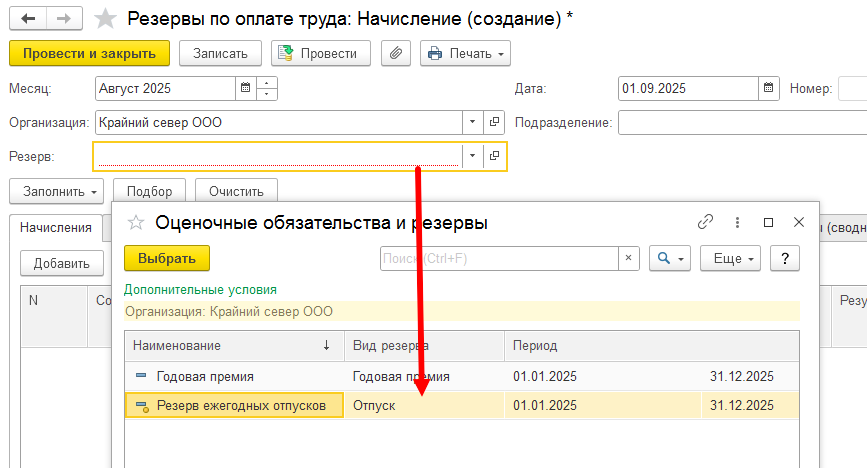Viewport: 867px width, 468px height.
Task: Click 01.01.2025 in the Годовая премия row
Action: (x=545, y=377)
